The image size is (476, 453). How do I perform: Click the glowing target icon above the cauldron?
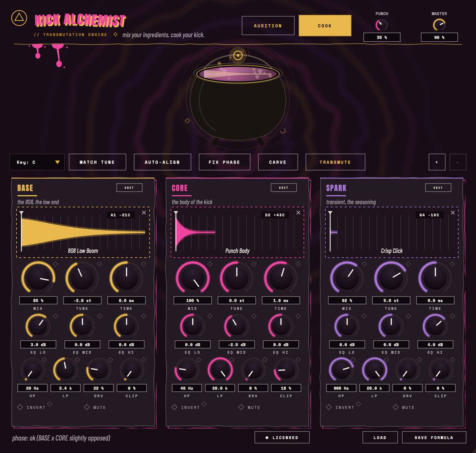(x=238, y=55)
